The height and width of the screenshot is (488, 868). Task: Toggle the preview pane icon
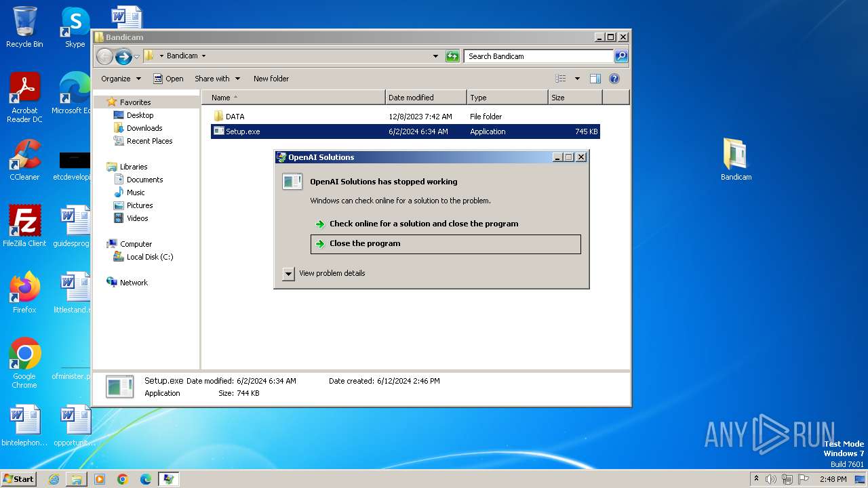coord(595,79)
